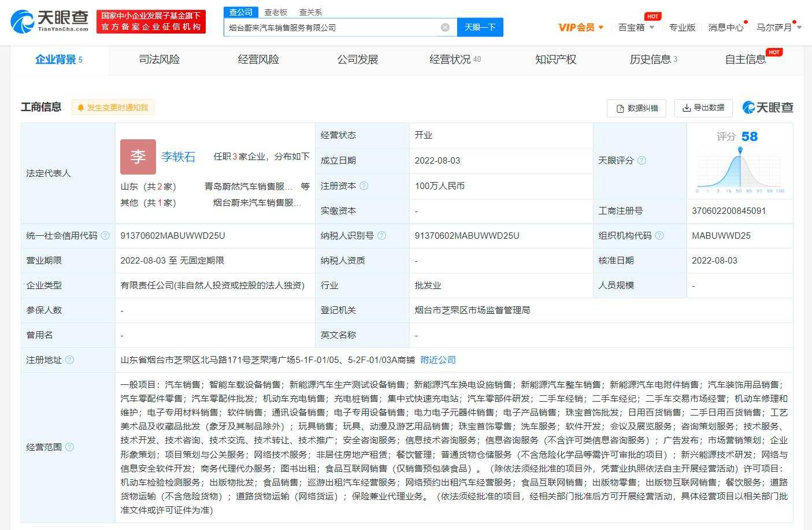Expand the 马尔萨月 user account menu
Image resolution: width=812 pixels, height=530 pixels.
tap(779, 27)
